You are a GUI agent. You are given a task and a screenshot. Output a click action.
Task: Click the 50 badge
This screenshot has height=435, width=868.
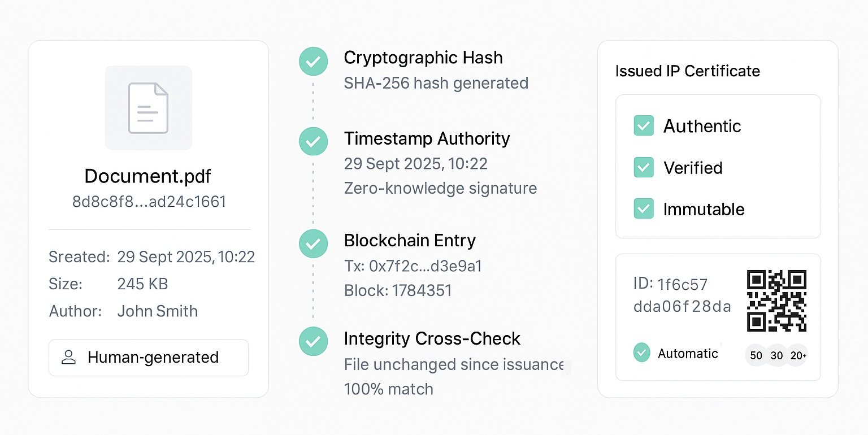756,355
